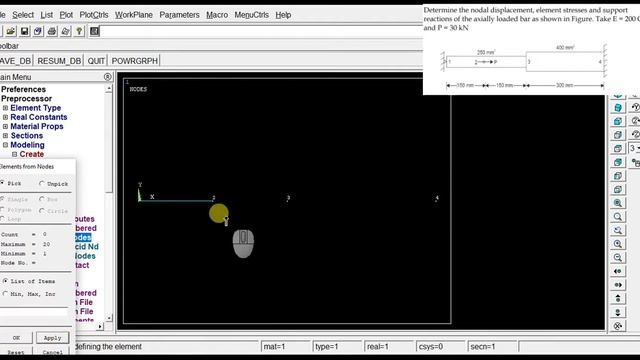Click the ANSYS command input field
The height and width of the screenshot is (360, 640).
click(261, 31)
